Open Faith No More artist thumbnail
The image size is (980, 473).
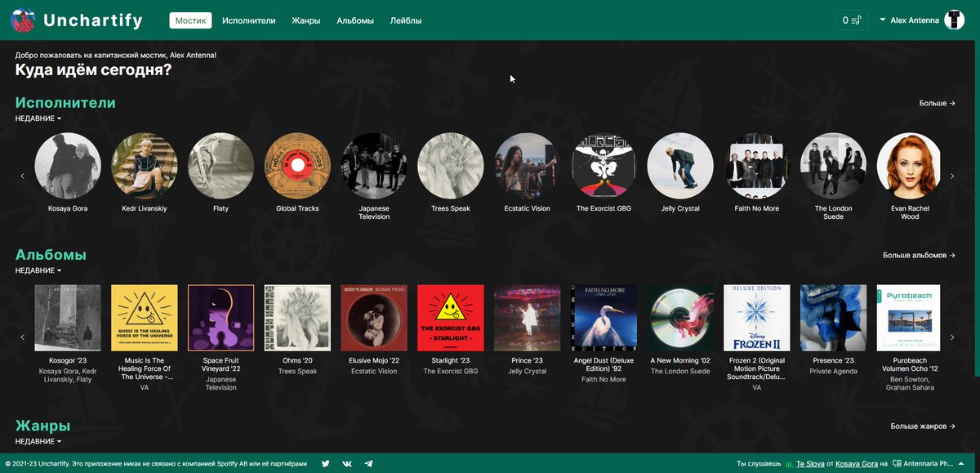[x=757, y=166]
